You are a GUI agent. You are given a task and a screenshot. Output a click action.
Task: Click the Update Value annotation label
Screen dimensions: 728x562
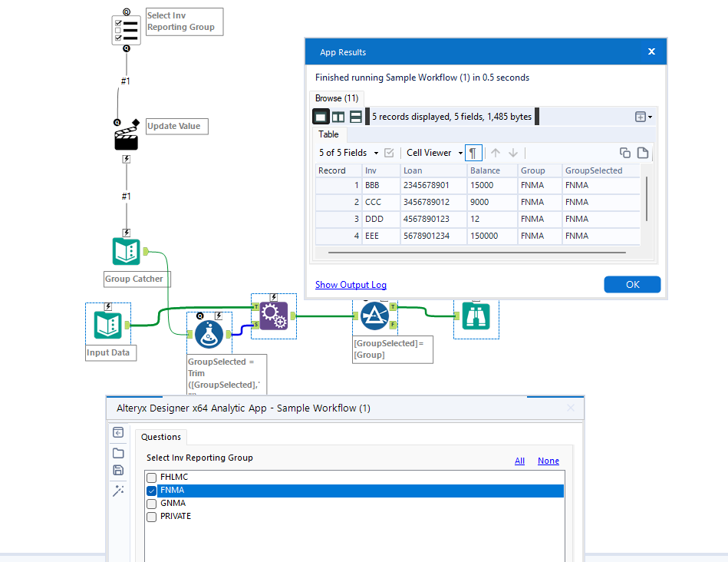pyautogui.click(x=177, y=127)
